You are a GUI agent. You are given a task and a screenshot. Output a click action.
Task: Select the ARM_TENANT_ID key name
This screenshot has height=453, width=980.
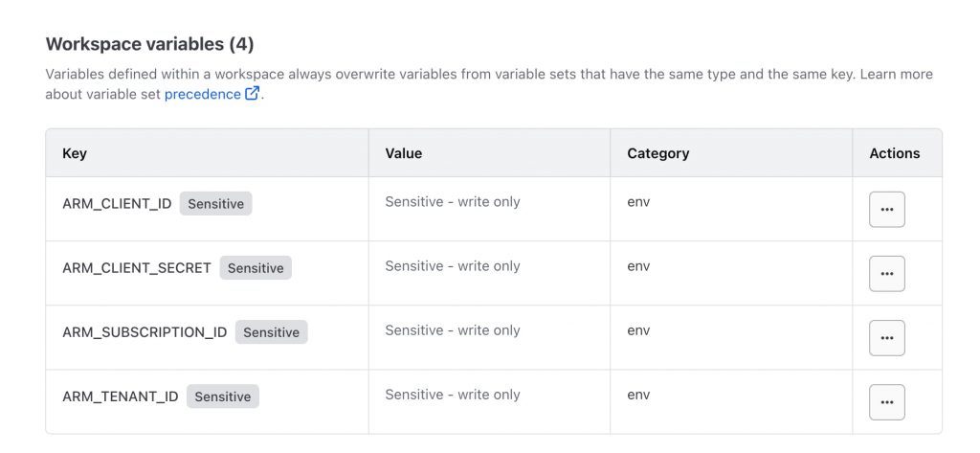coord(121,396)
